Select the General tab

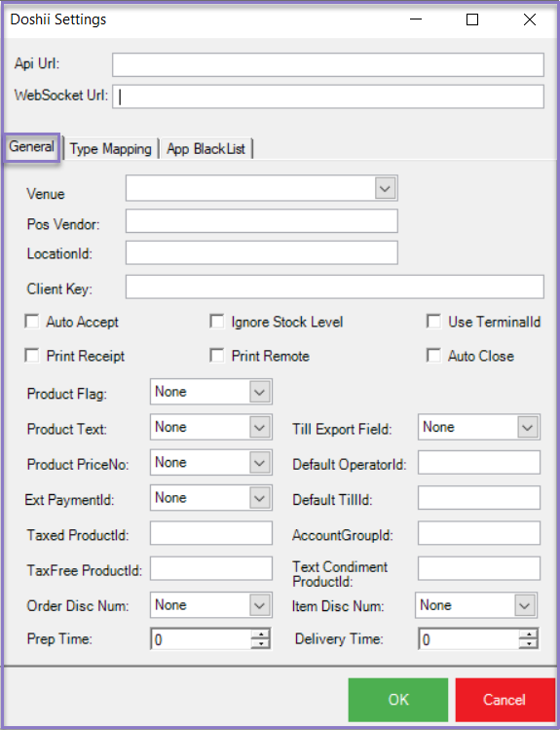(31, 147)
